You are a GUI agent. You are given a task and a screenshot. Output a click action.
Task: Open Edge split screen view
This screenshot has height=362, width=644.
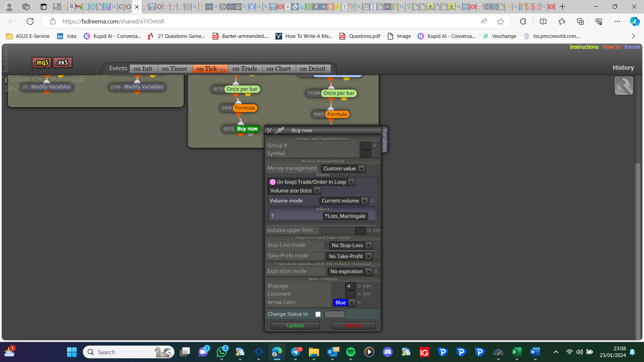click(543, 21)
